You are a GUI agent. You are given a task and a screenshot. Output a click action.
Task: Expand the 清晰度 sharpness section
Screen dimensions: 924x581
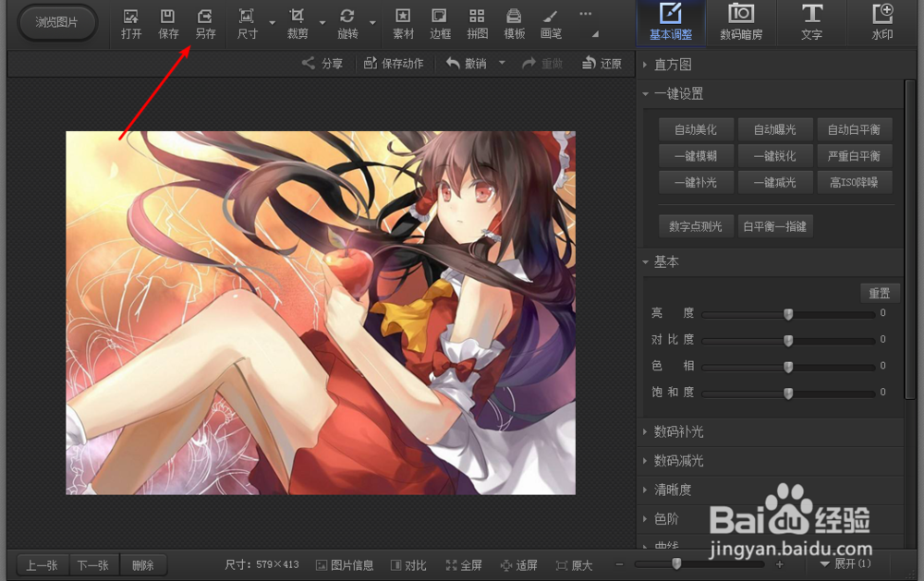[x=673, y=490]
